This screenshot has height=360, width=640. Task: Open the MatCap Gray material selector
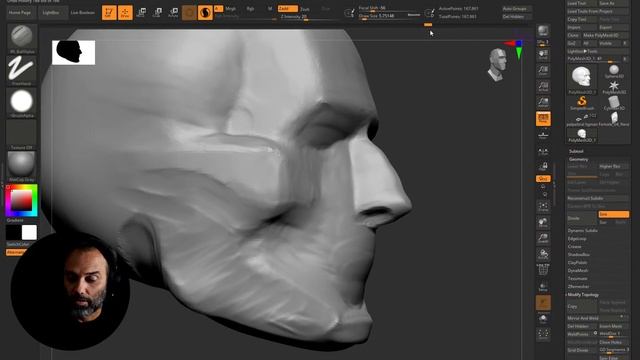pos(22,166)
